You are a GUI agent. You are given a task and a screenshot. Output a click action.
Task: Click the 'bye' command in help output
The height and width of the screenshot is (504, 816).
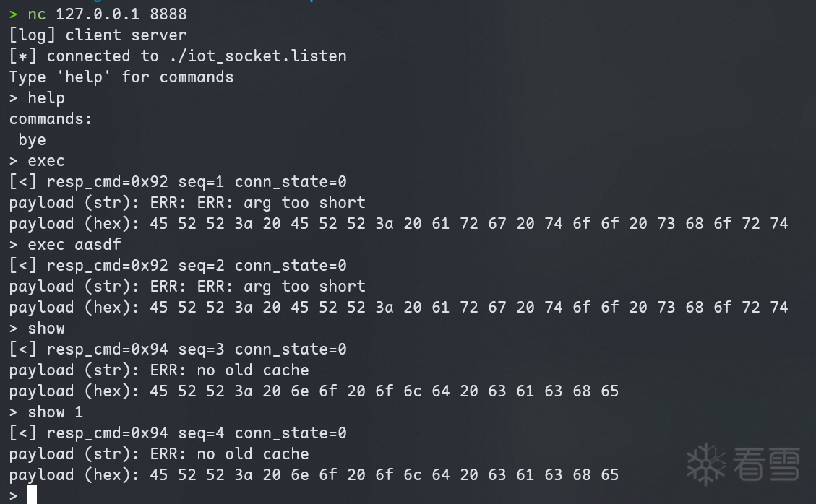click(32, 139)
